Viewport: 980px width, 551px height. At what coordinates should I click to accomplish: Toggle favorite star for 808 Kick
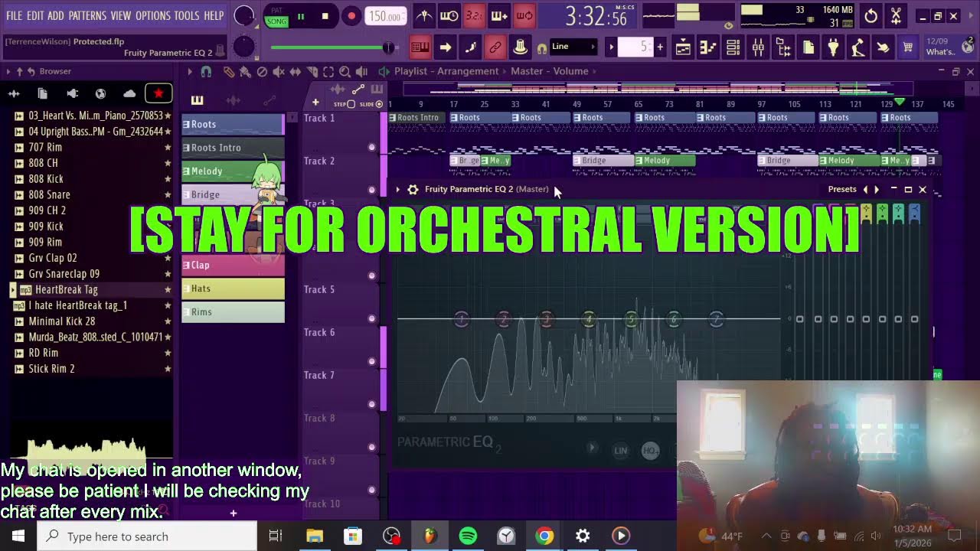168,179
